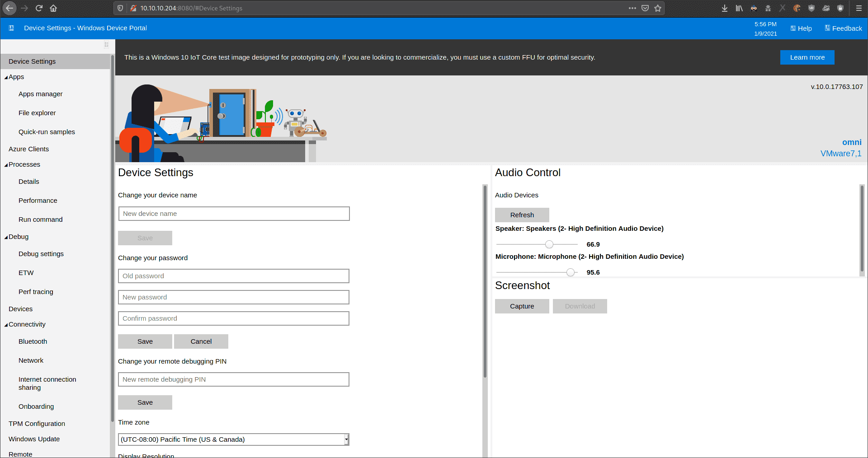Open Onboarding in the sidebar

(x=36, y=407)
